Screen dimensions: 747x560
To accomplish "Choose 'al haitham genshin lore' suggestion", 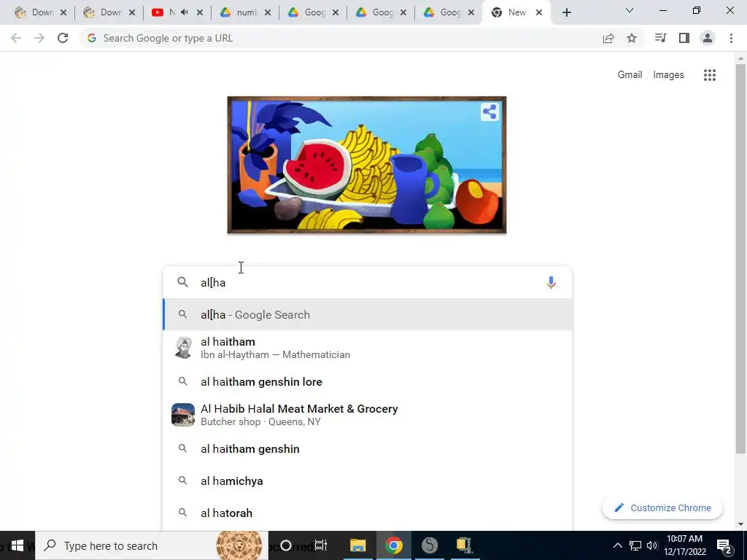I will tap(368, 382).
